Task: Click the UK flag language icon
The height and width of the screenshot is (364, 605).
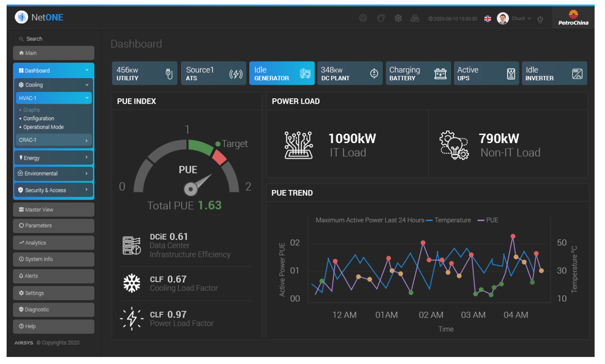Action: click(487, 19)
